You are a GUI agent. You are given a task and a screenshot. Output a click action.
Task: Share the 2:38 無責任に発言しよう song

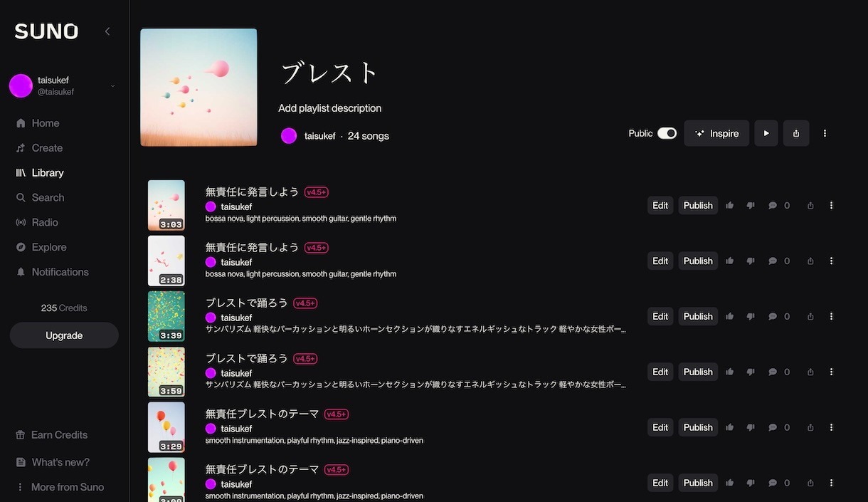click(x=810, y=261)
